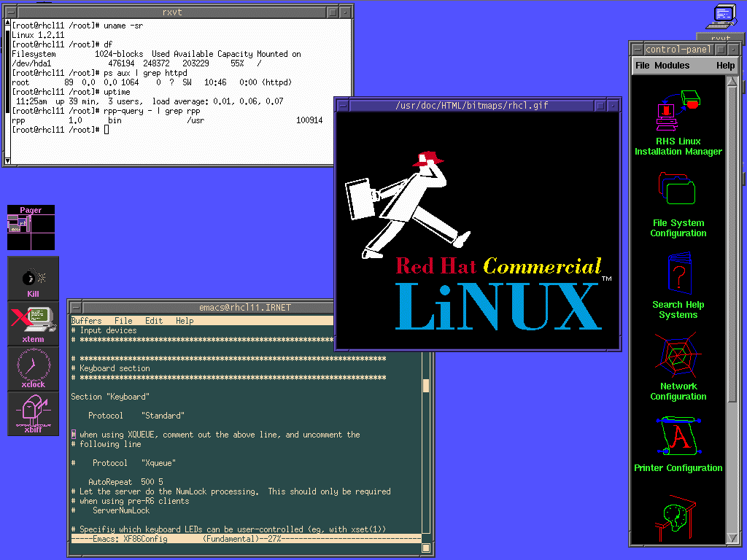Open xbiff mailbox button
747x560 pixels.
pyautogui.click(x=34, y=414)
